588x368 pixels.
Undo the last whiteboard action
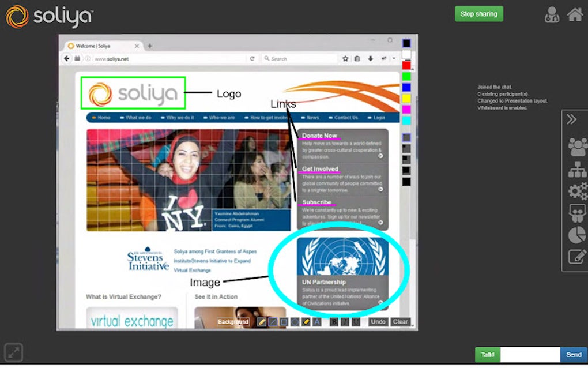click(x=378, y=321)
